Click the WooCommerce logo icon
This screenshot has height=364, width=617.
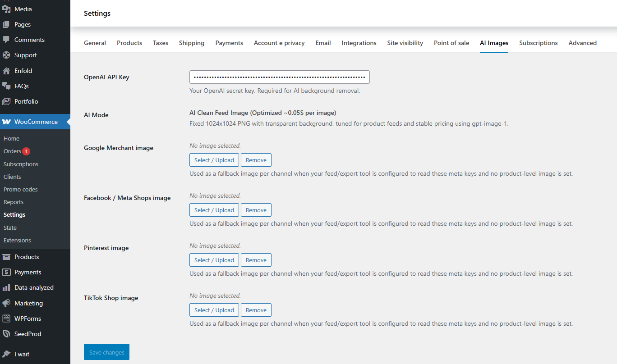(x=6, y=122)
